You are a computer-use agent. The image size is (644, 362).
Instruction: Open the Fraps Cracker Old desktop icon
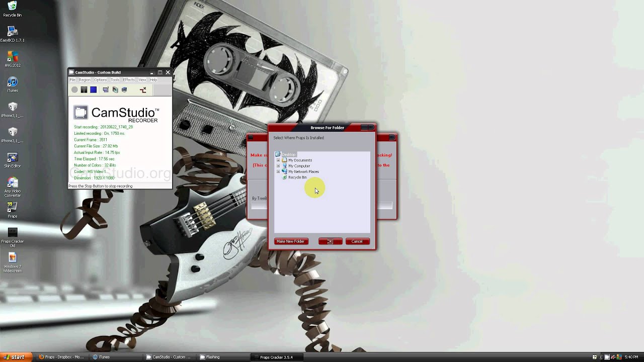point(13,237)
